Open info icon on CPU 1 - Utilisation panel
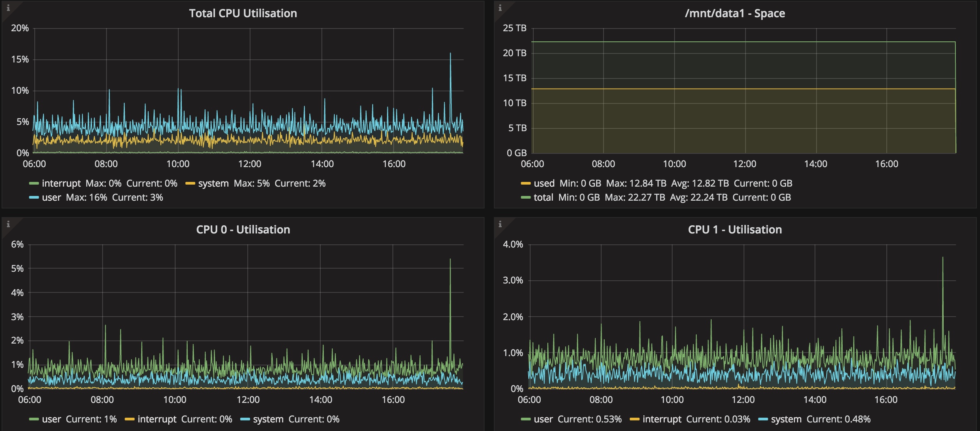 tap(500, 224)
